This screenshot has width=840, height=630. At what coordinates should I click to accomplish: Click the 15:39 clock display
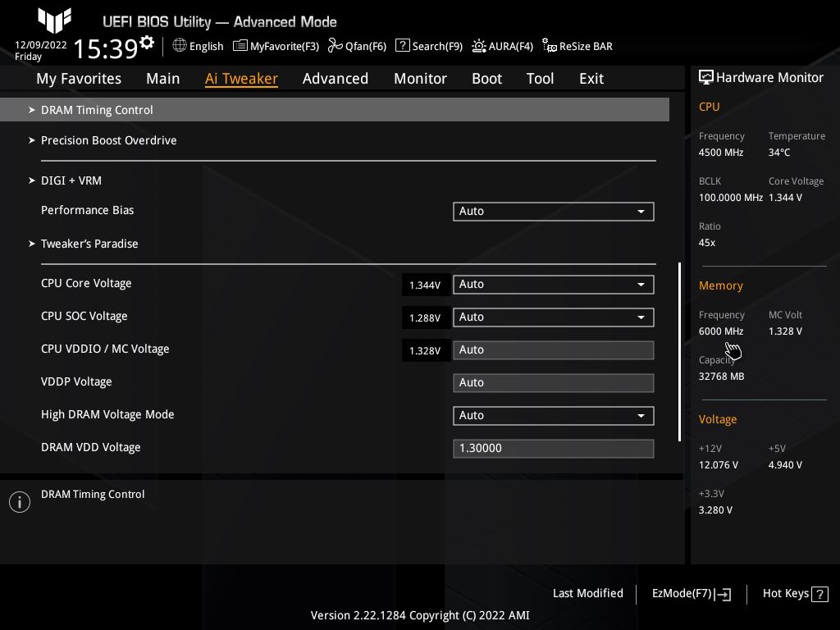pos(106,48)
